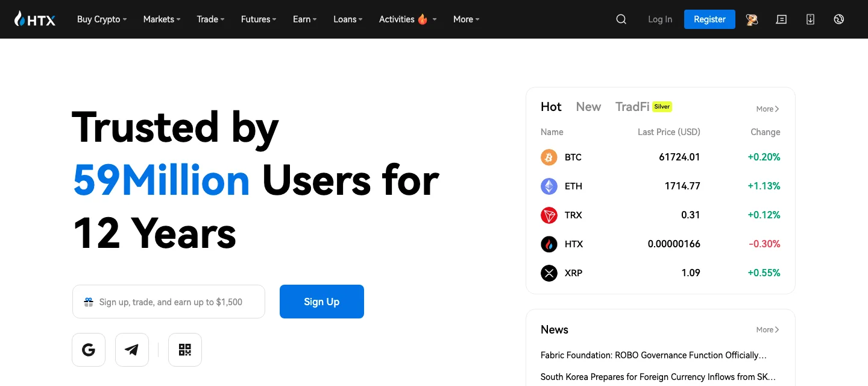
Task: Select the Hot market tab
Action: click(x=551, y=107)
